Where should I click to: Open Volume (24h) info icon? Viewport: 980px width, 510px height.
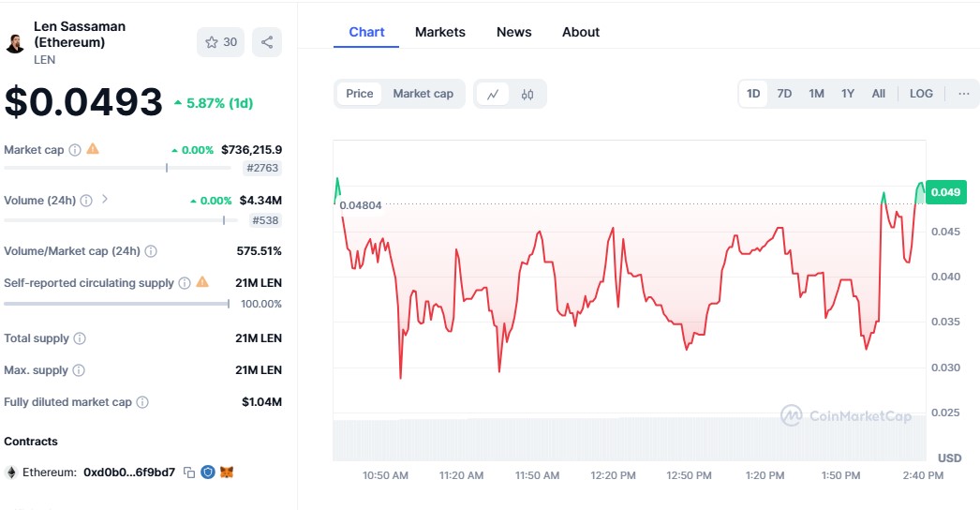86,201
